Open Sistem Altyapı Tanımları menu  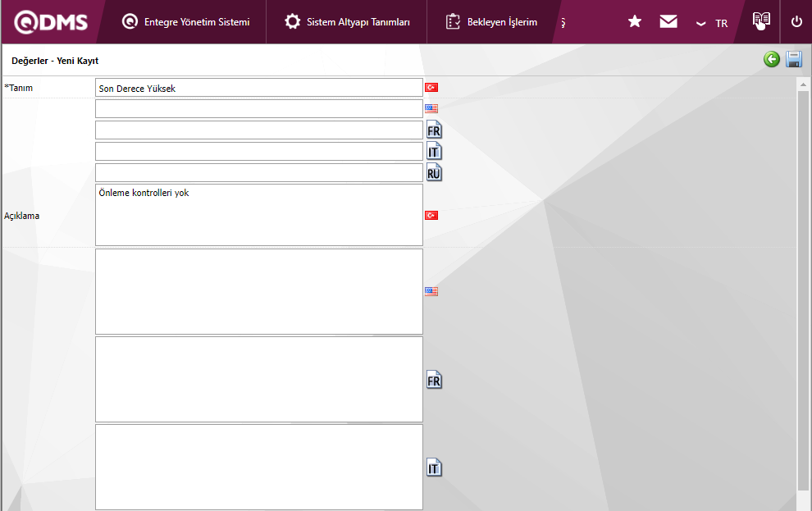pos(347,22)
